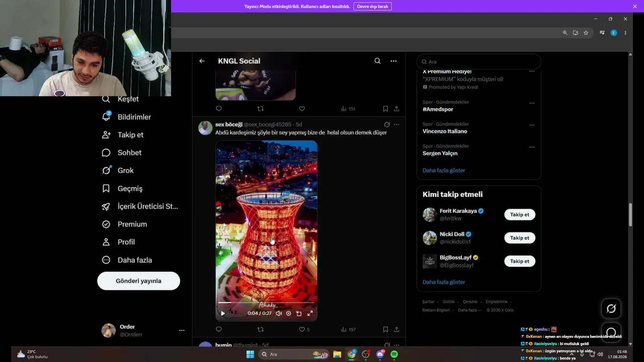Open File Explorer from the taskbar

337,354
